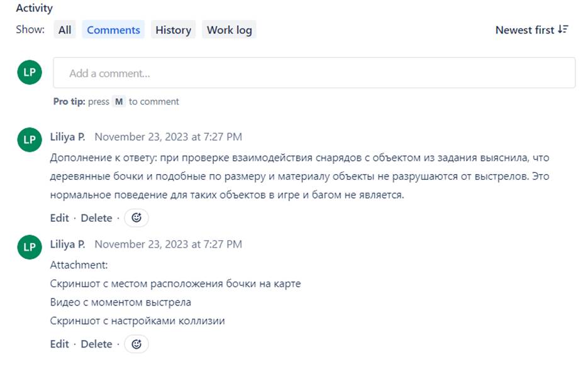
Task: Edit the Attachment comment
Action: coord(59,344)
